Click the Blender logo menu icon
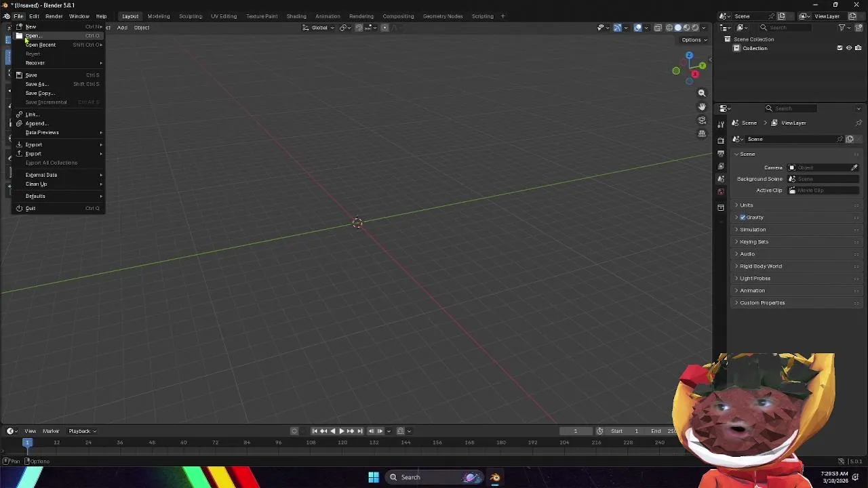This screenshot has width=868, height=488. click(x=7, y=16)
